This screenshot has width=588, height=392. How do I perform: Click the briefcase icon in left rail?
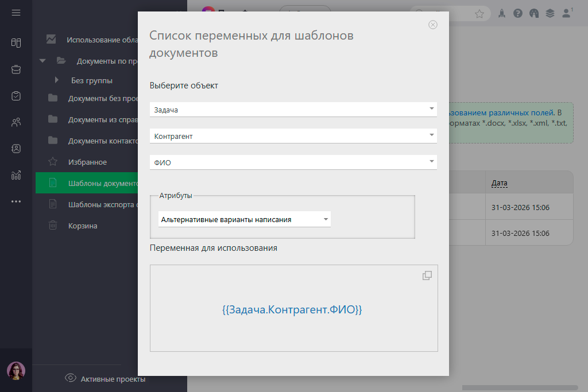[x=16, y=69]
